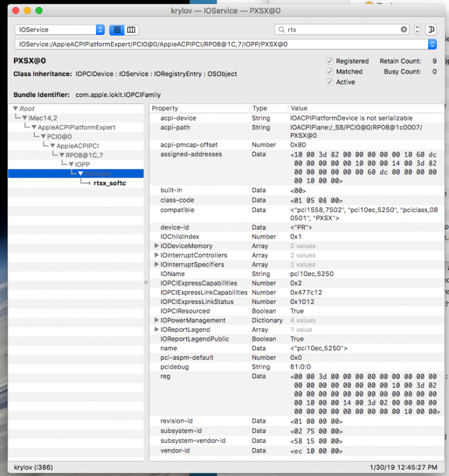Click the split-view divider handle
449x476 pixels.
tap(146, 282)
